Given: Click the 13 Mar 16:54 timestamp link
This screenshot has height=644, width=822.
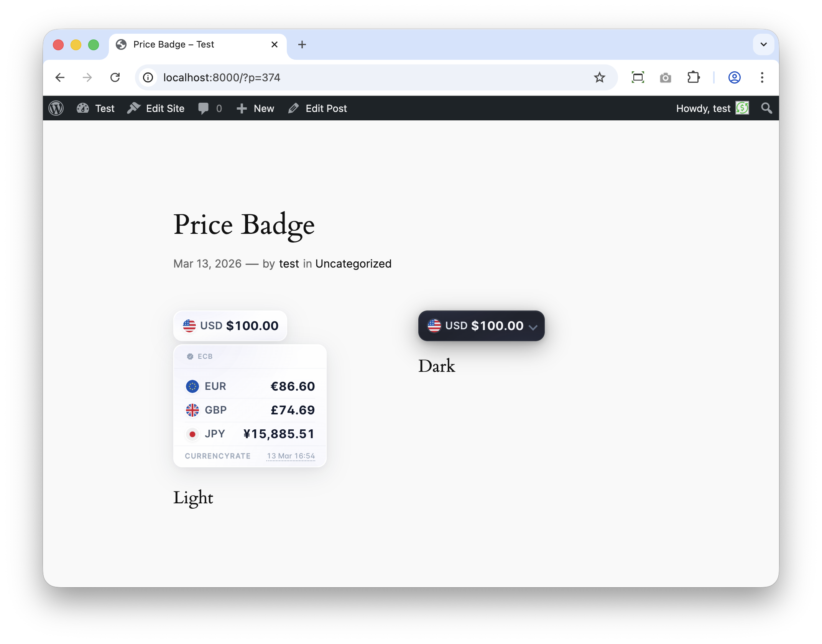Looking at the screenshot, I should 291,456.
